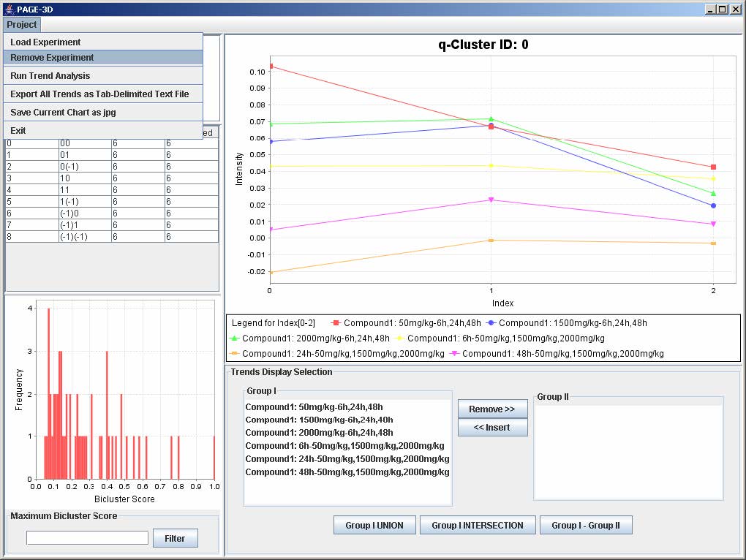Select Compound1: 50mg/kg-6h,24h,48h in Group I list
This screenshot has height=560, width=746.
314,407
